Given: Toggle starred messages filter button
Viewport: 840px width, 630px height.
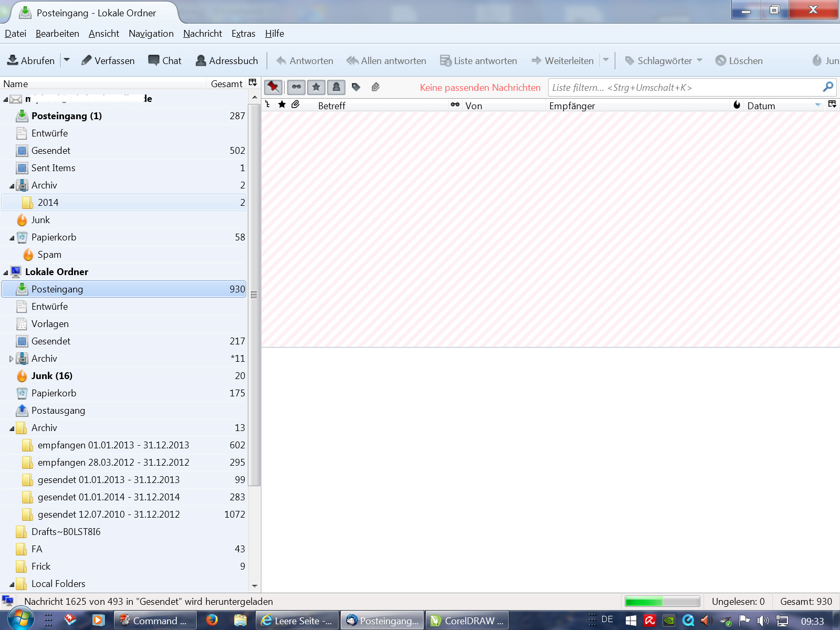Looking at the screenshot, I should pos(316,87).
